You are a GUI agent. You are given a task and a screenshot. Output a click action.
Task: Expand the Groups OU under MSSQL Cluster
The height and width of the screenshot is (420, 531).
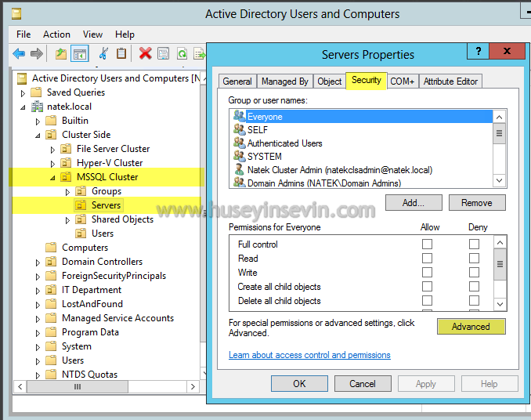coord(67,192)
